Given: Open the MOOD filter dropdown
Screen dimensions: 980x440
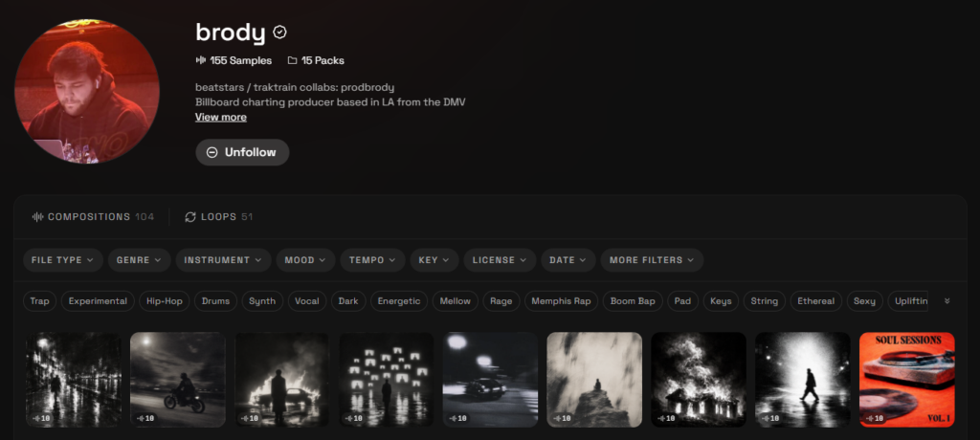Looking at the screenshot, I should [305, 260].
